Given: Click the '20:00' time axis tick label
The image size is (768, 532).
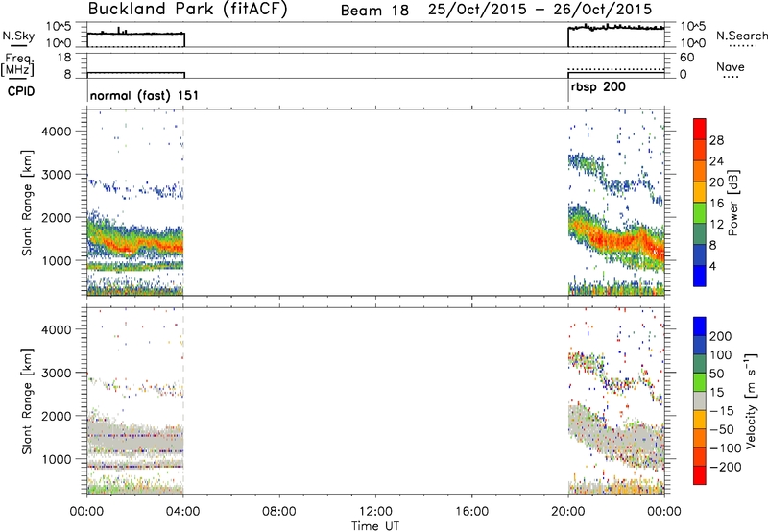Looking at the screenshot, I should 568,512.
